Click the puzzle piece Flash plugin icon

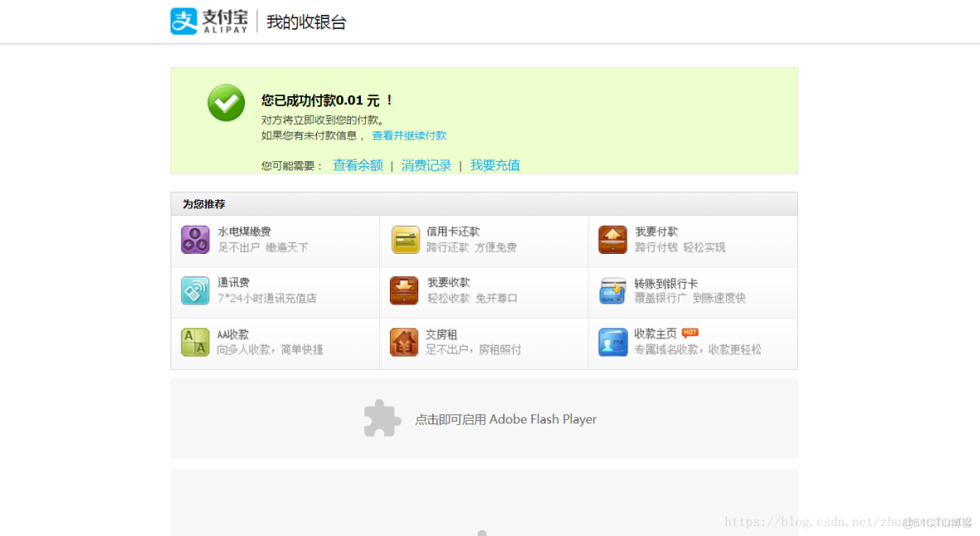[382, 419]
